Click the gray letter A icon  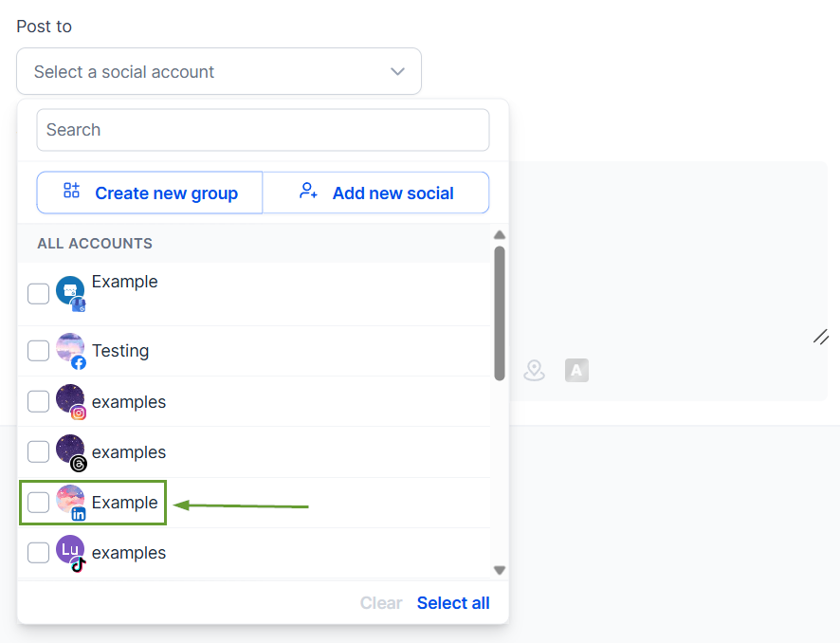[576, 370]
